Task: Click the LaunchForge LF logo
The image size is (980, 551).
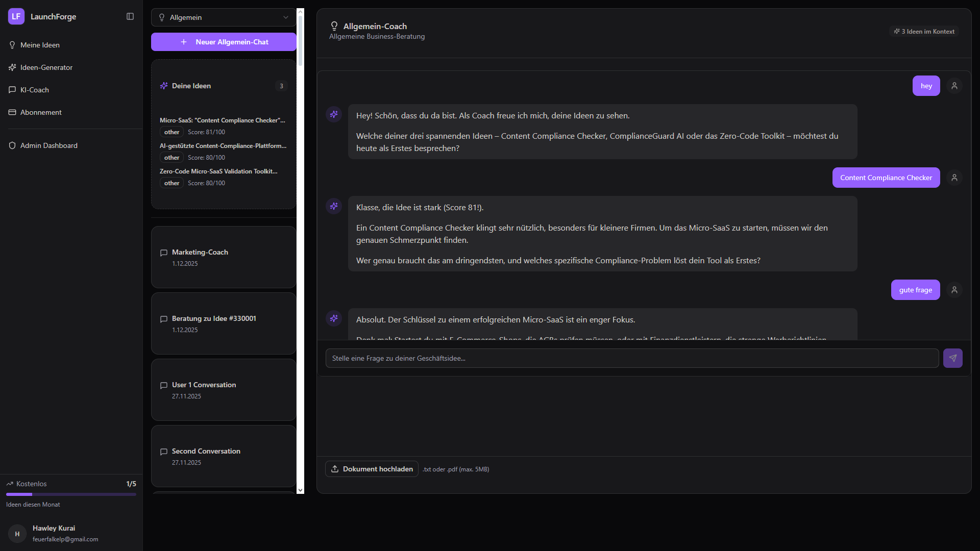Action: point(16,16)
